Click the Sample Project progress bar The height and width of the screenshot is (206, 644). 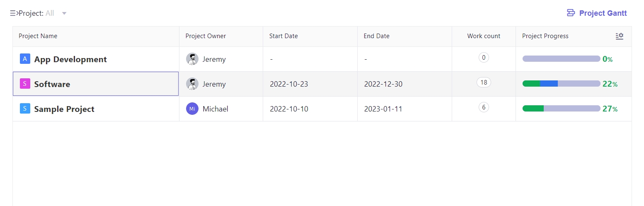(x=561, y=109)
